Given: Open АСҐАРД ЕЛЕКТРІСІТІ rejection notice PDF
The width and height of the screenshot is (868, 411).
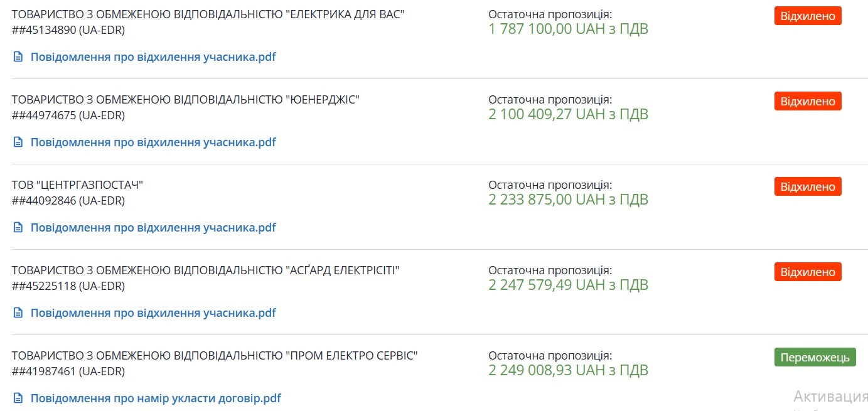Looking at the screenshot, I should [x=153, y=313].
